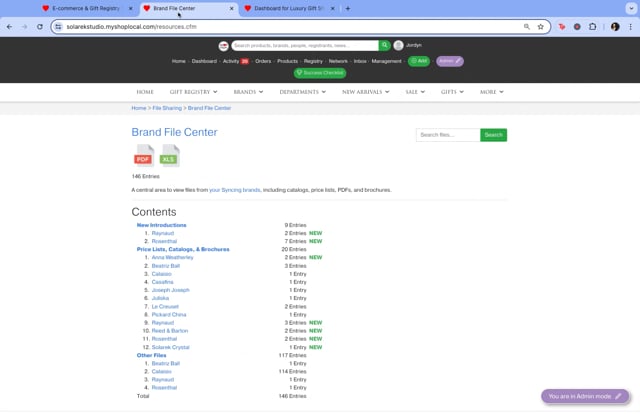The height and width of the screenshot is (414, 640).
Task: Open Juliska files link
Action: coord(160,298)
